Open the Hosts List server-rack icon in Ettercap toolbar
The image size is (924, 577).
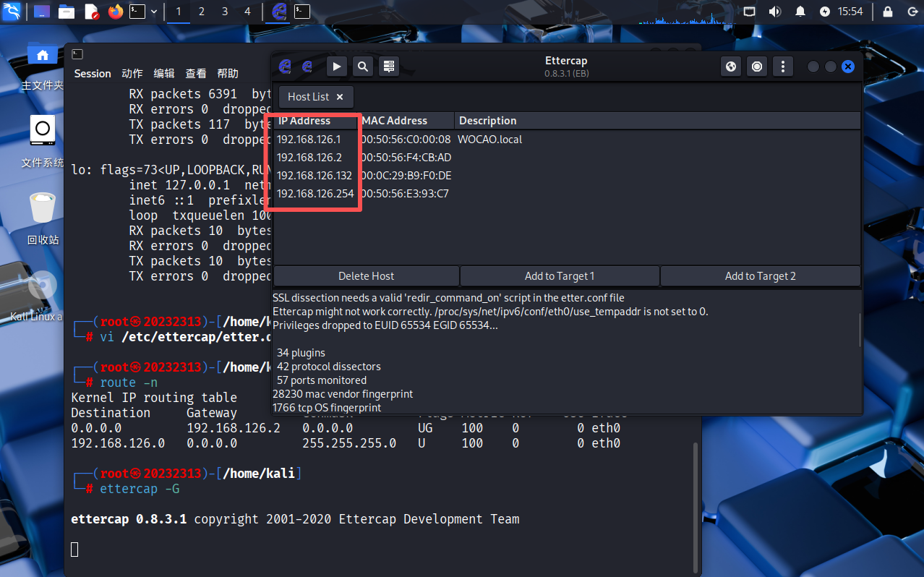(389, 67)
